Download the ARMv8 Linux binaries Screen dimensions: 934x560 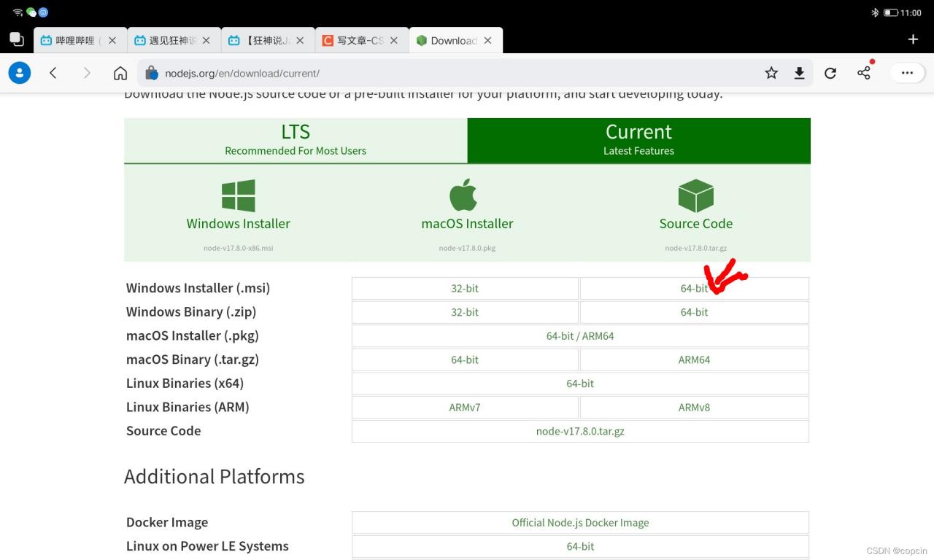(694, 408)
